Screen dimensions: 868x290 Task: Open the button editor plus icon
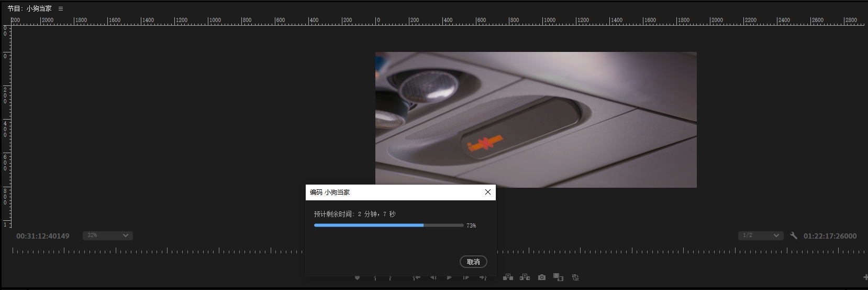[865, 277]
